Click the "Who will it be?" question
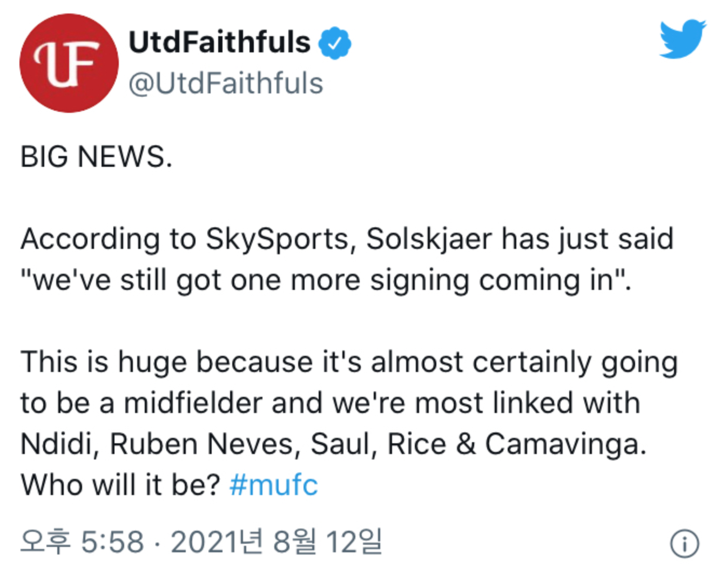The image size is (728, 582). click(120, 485)
